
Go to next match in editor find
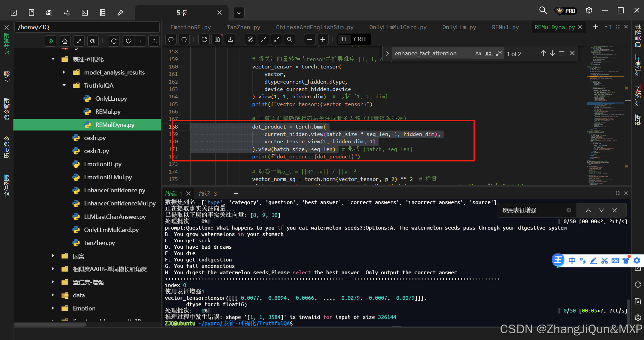(552, 53)
